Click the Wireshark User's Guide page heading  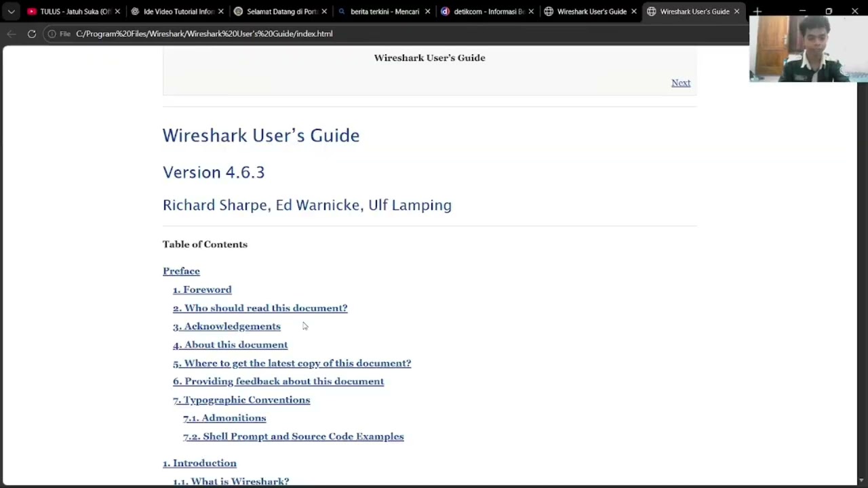click(x=261, y=136)
